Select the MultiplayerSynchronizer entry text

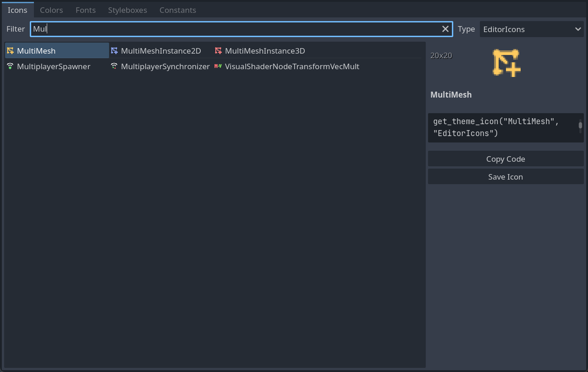tap(165, 66)
